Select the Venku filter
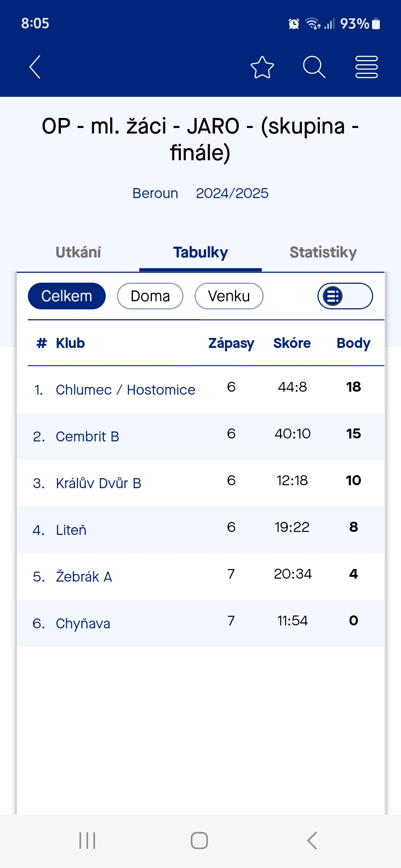 (x=229, y=296)
